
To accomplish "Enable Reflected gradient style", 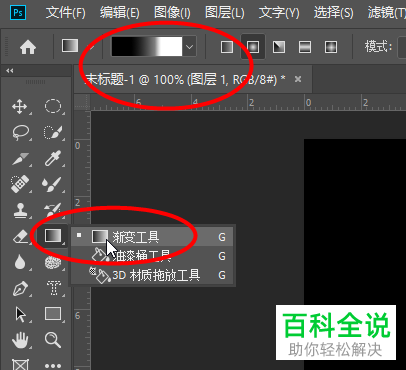I will (305, 47).
